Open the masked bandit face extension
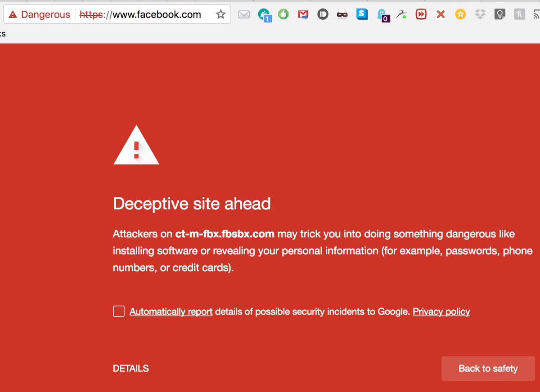This screenshot has width=540, height=392. point(342,15)
